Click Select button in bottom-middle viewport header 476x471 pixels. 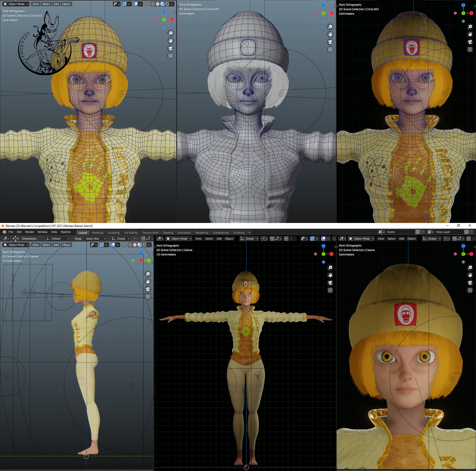pos(209,239)
